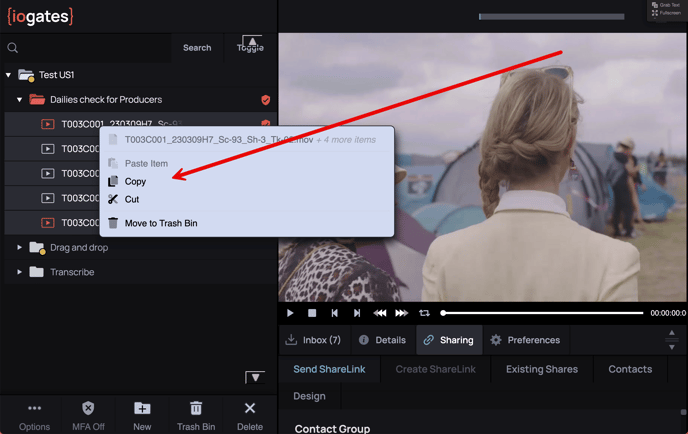Toggle MFA Off shield button
The height and width of the screenshot is (434, 688).
click(88, 415)
